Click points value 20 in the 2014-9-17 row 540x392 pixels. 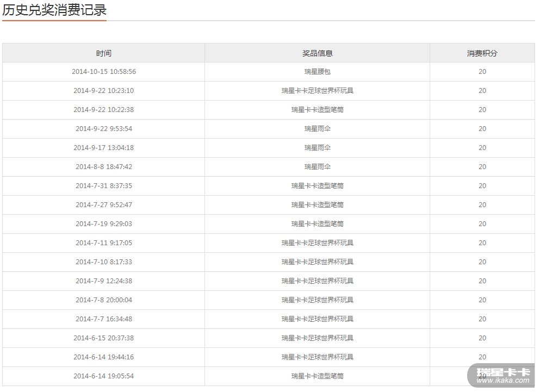coord(482,147)
